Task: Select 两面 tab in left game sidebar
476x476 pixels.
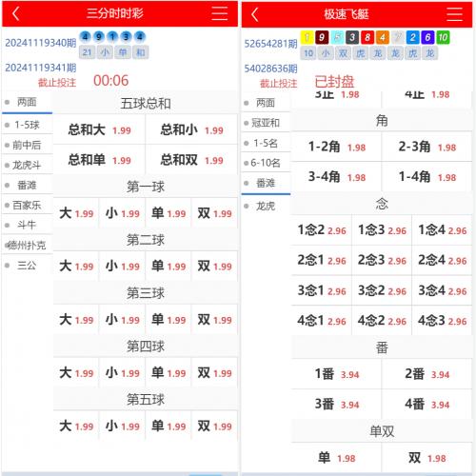Action: [x=27, y=102]
